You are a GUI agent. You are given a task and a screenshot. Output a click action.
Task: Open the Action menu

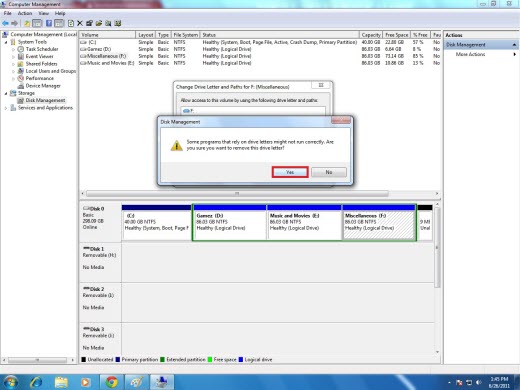[x=25, y=13]
